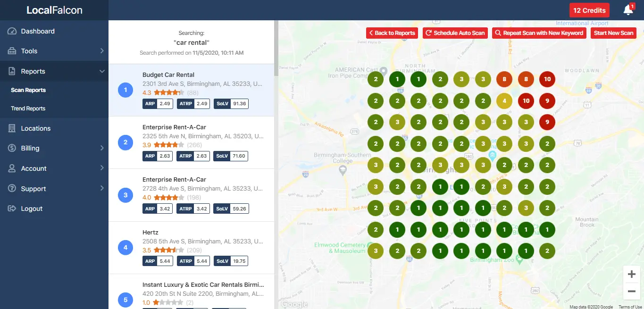Open the Billing menu label
The height and width of the screenshot is (309, 644).
[x=30, y=148]
